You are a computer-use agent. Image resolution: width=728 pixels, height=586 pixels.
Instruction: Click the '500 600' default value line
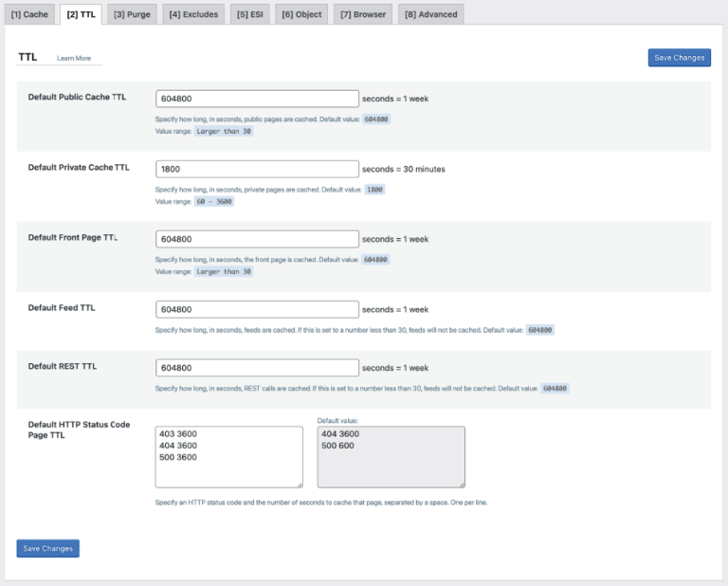tap(337, 446)
